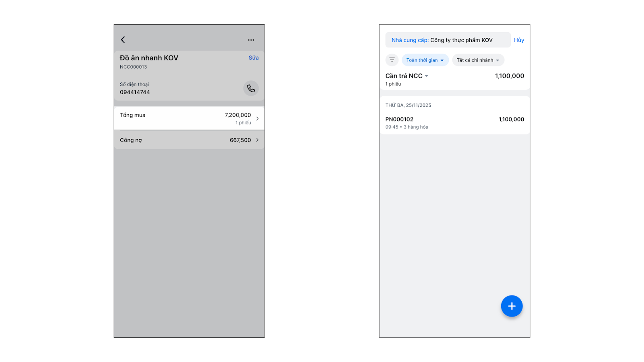This screenshot has width=644, height=362.
Task: Open receipt PN000102 in the list
Action: click(x=454, y=123)
